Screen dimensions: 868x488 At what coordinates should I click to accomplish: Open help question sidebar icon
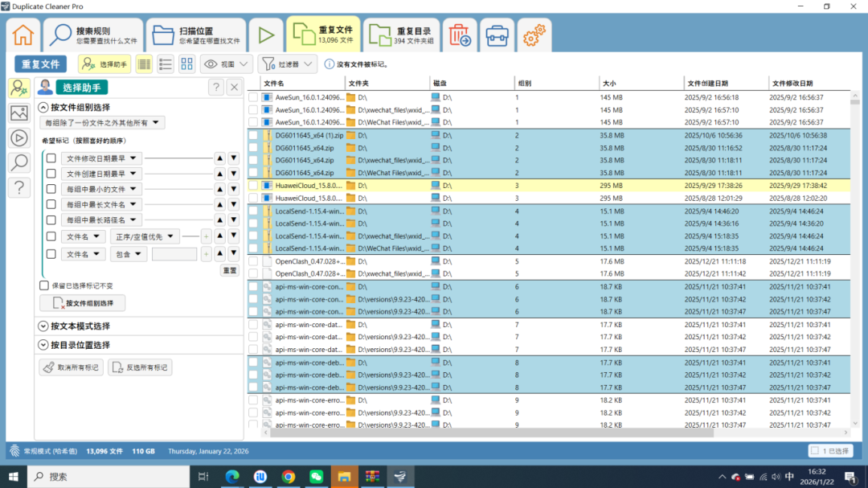[18, 188]
